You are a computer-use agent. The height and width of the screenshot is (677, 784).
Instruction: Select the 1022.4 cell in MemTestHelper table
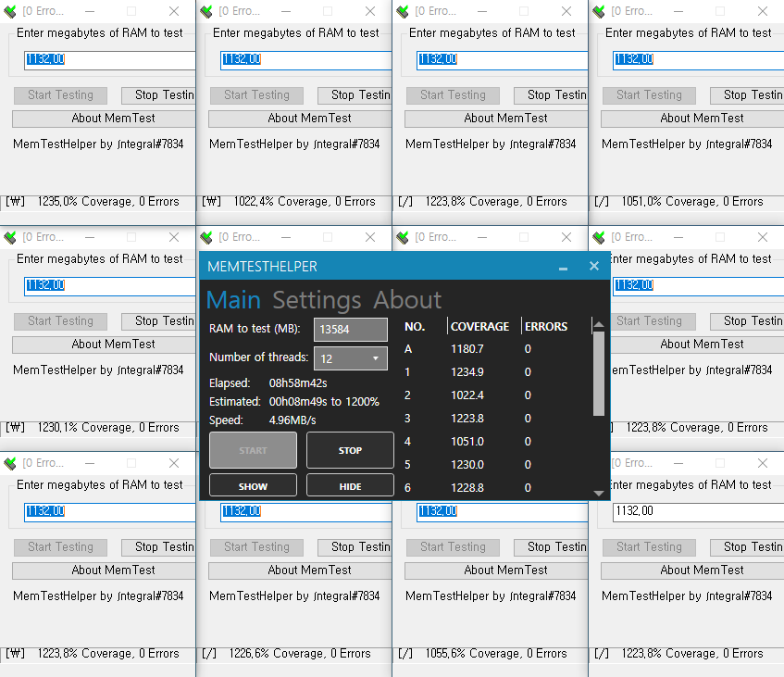pos(467,395)
